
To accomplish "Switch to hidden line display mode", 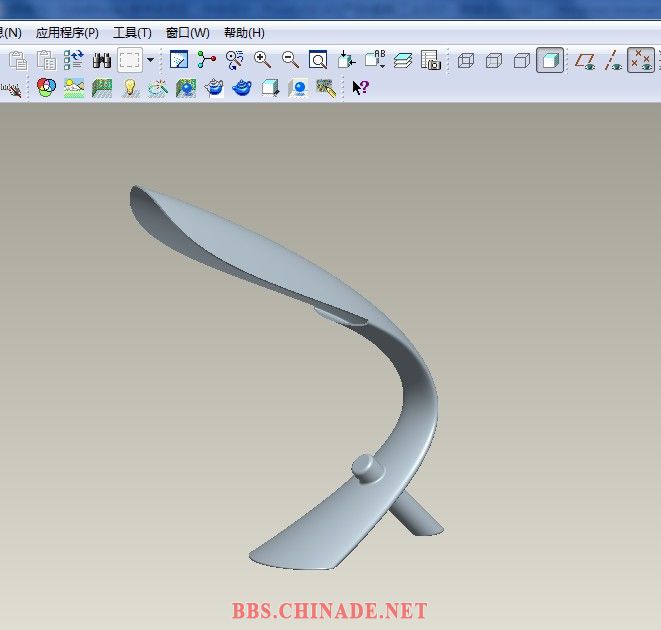I will click(493, 61).
